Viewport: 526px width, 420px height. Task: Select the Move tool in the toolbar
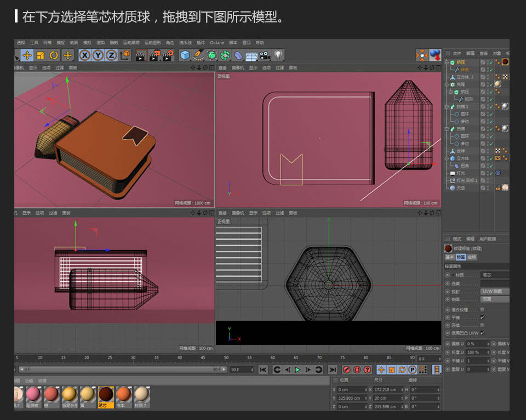click(27, 55)
